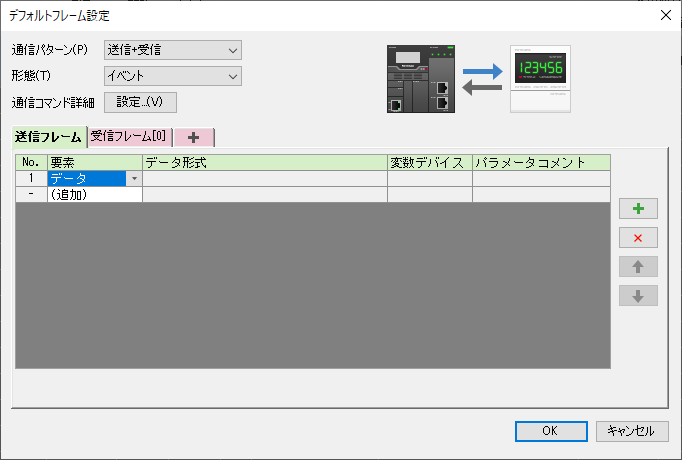Expand the データ element dropdown arrow
The height and width of the screenshot is (460, 682).
click(x=134, y=179)
